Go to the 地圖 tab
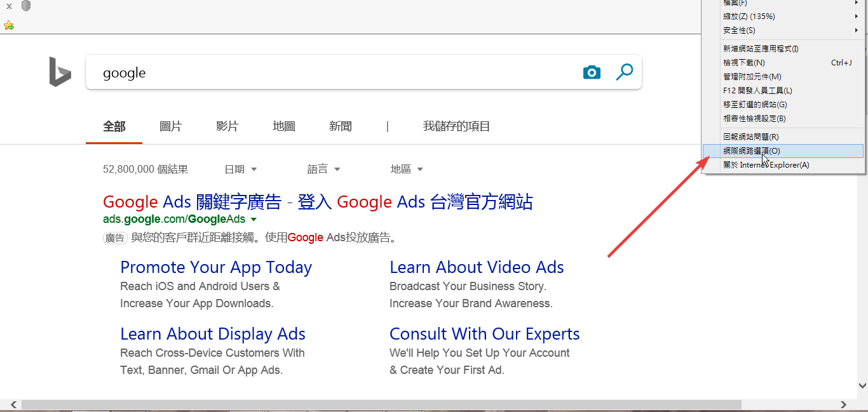This screenshot has height=412, width=868. [284, 126]
